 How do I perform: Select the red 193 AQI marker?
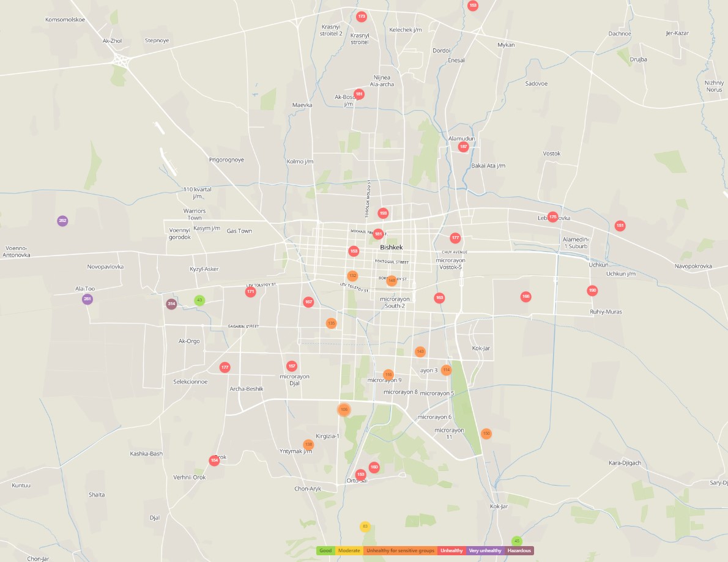383,213
